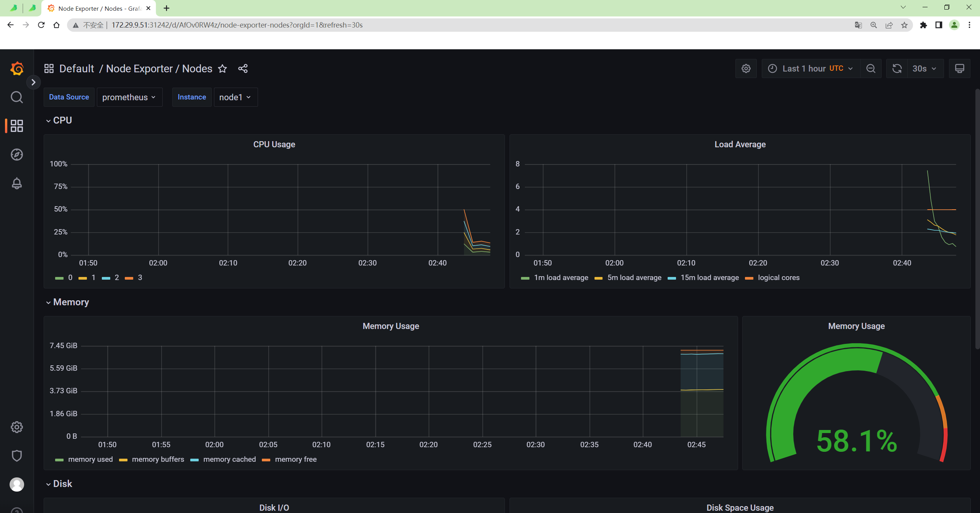The width and height of the screenshot is (980, 513).
Task: Go back in browser history
Action: pos(10,25)
